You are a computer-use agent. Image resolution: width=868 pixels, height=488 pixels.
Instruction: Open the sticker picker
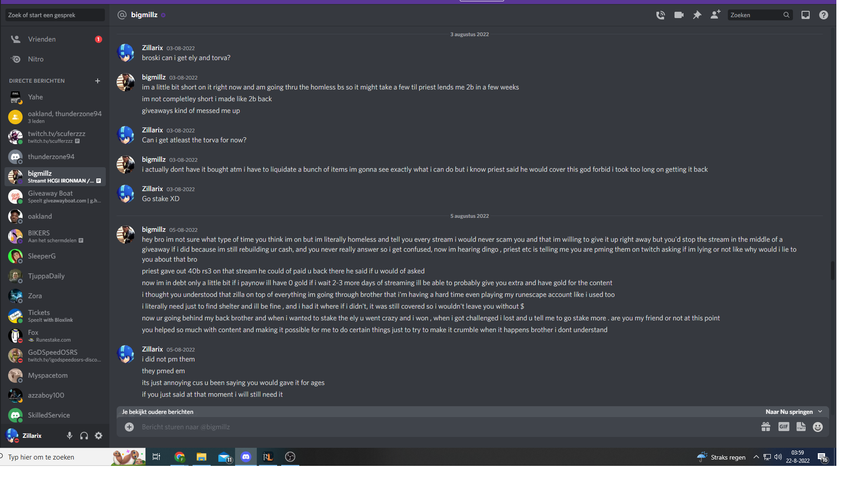click(x=801, y=427)
